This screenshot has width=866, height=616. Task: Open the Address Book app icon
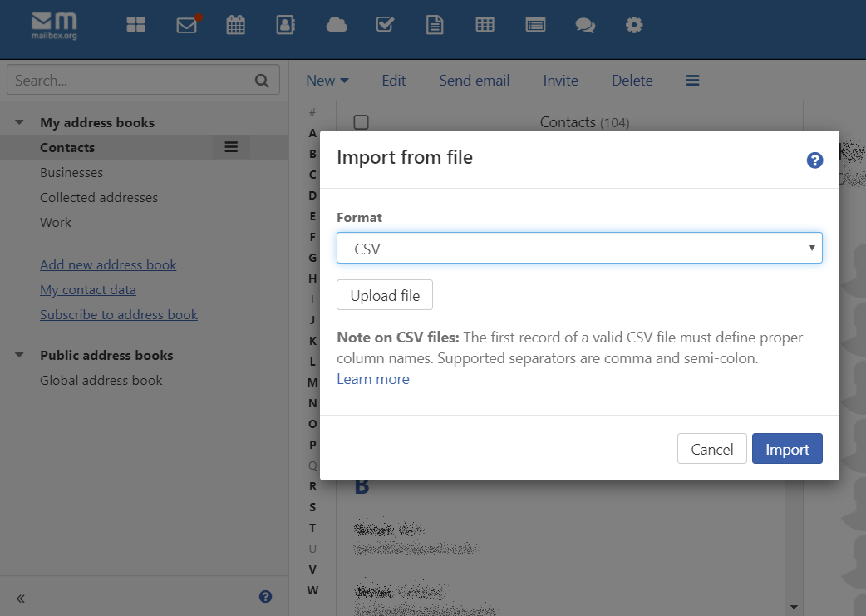tap(285, 25)
